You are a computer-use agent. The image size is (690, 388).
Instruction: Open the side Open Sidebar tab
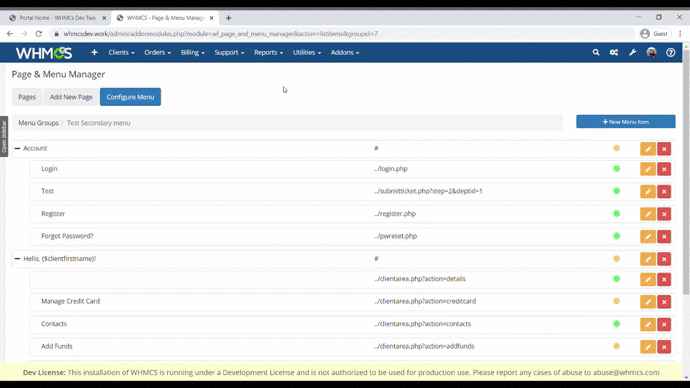4,136
